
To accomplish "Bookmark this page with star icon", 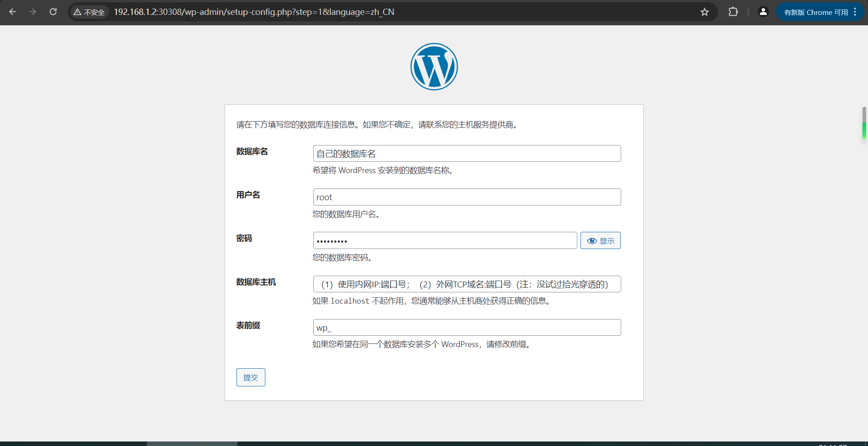I will (704, 12).
